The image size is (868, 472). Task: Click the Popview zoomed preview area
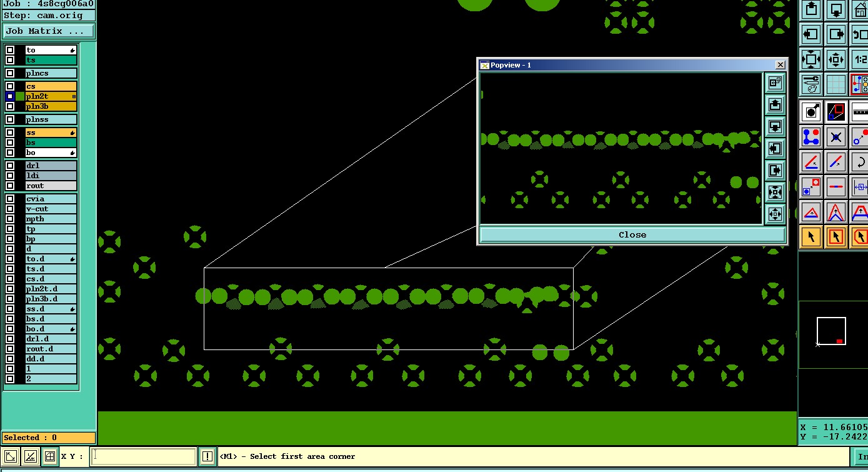(x=621, y=148)
